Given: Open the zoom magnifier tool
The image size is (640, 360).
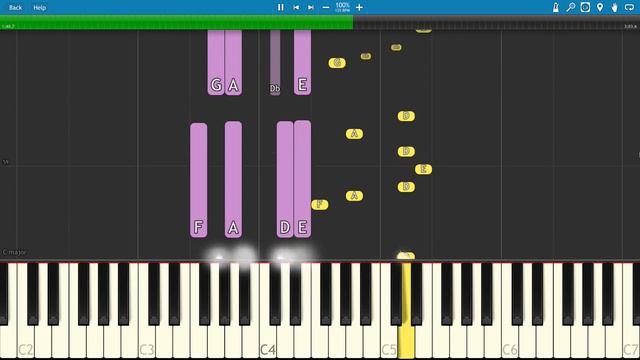Looking at the screenshot, I should pos(571,7).
